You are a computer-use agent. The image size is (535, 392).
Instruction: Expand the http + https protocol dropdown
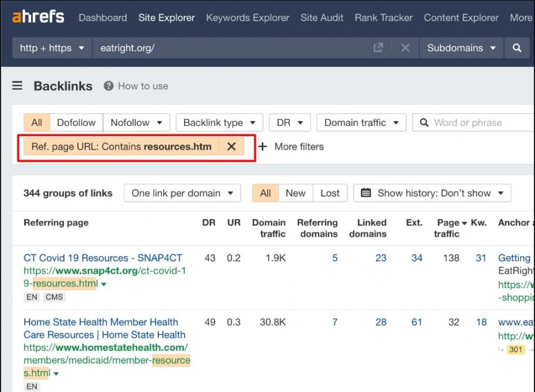click(52, 47)
